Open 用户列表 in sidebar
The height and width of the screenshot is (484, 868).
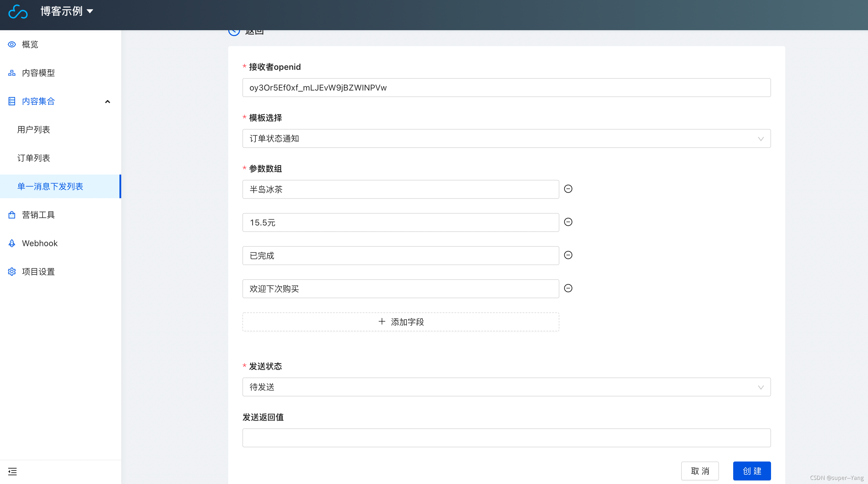coord(34,130)
